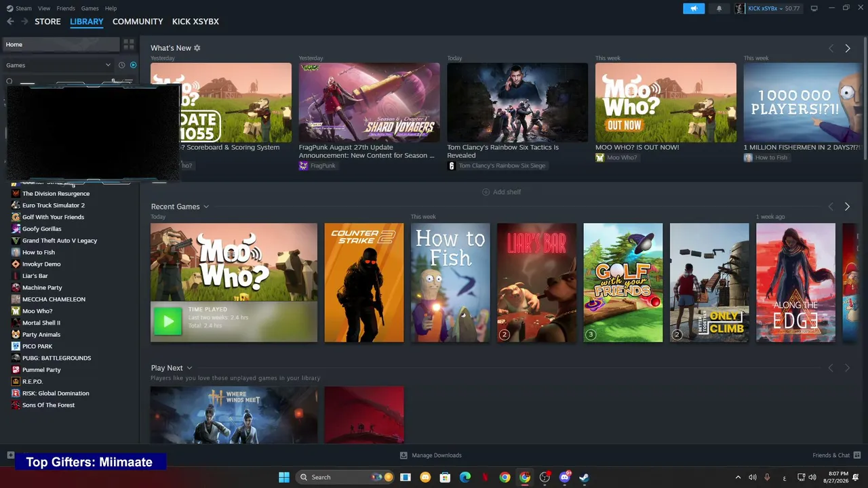Click the Grand Theft Auto V Legacy icon
The height and width of the screenshot is (488, 868).
pos(16,241)
